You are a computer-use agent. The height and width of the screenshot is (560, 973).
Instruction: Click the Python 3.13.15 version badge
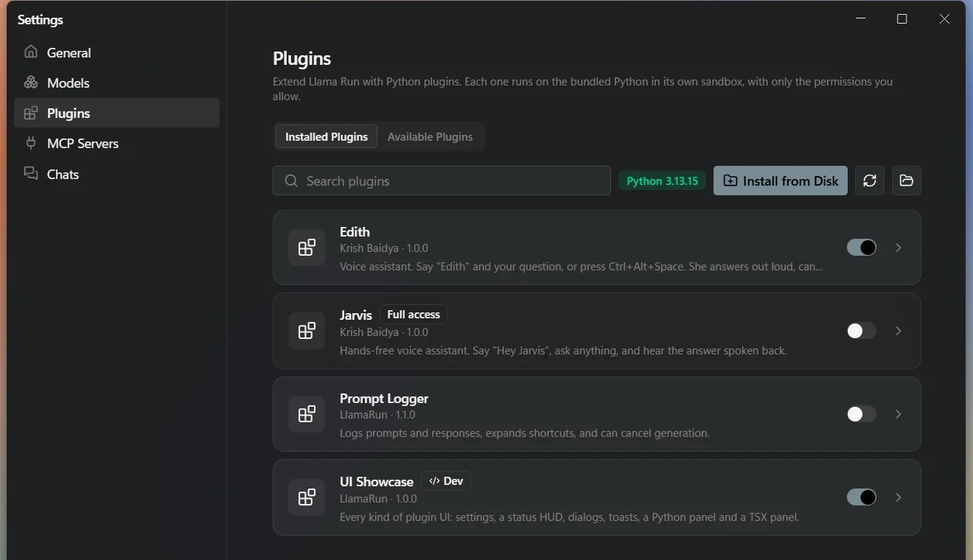(x=663, y=181)
